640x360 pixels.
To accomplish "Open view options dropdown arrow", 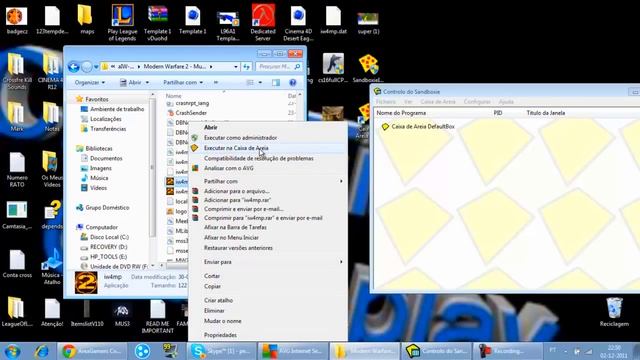I will (260, 82).
